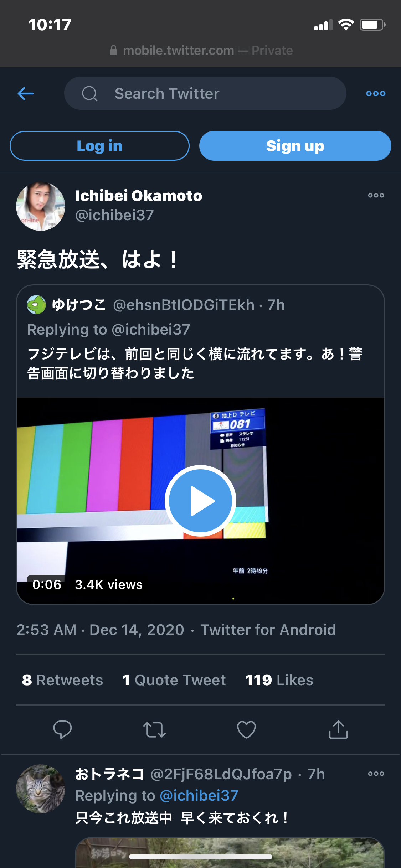Click the Sign up button

tap(295, 146)
